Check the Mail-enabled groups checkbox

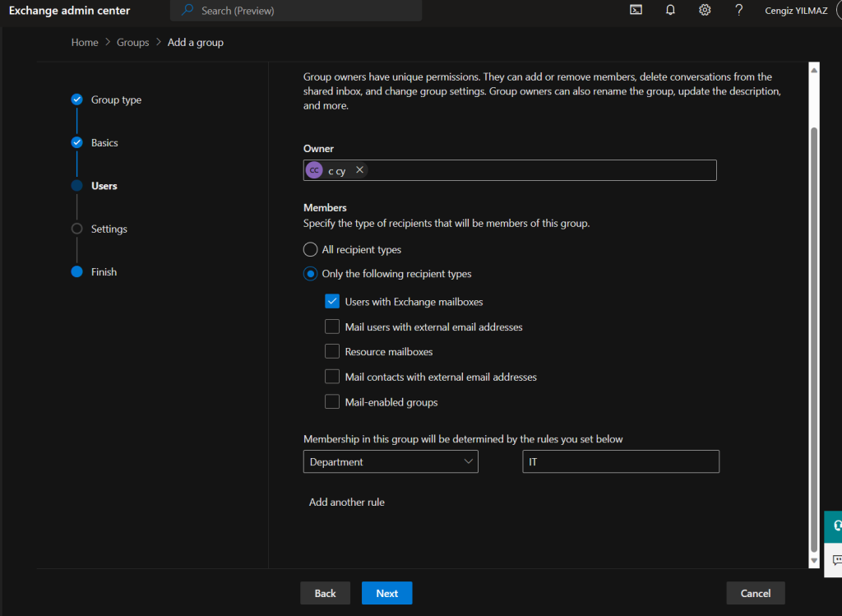(x=332, y=402)
